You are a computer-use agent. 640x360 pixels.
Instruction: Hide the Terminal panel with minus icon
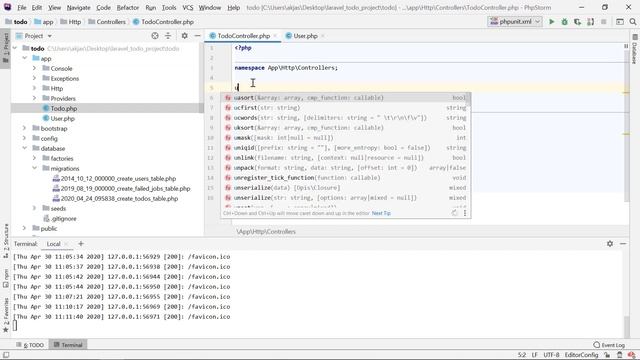pyautogui.click(x=623, y=244)
